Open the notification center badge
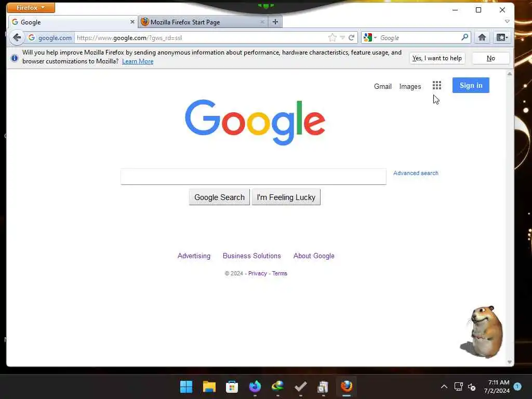The width and height of the screenshot is (532, 399). [x=517, y=386]
